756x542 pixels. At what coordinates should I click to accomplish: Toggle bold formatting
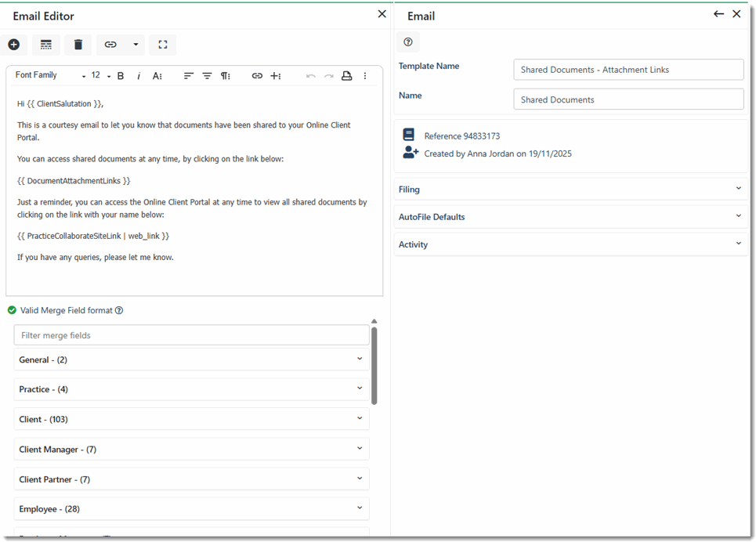(121, 76)
